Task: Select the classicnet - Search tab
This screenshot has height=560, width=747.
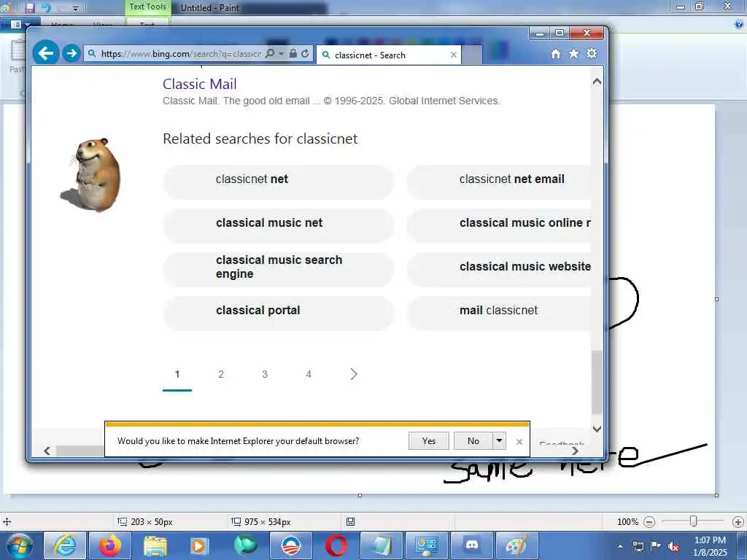Action: [389, 55]
